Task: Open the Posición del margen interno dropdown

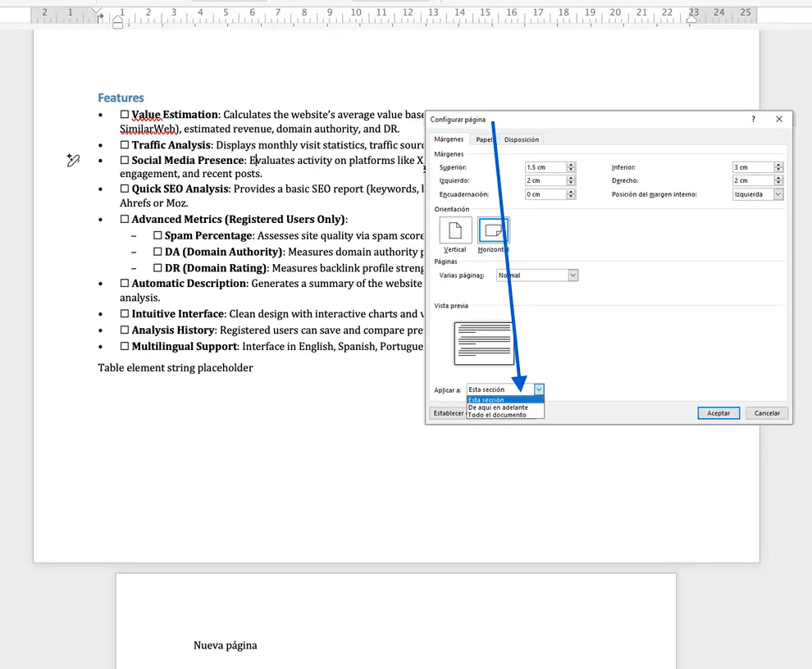Action: point(778,194)
